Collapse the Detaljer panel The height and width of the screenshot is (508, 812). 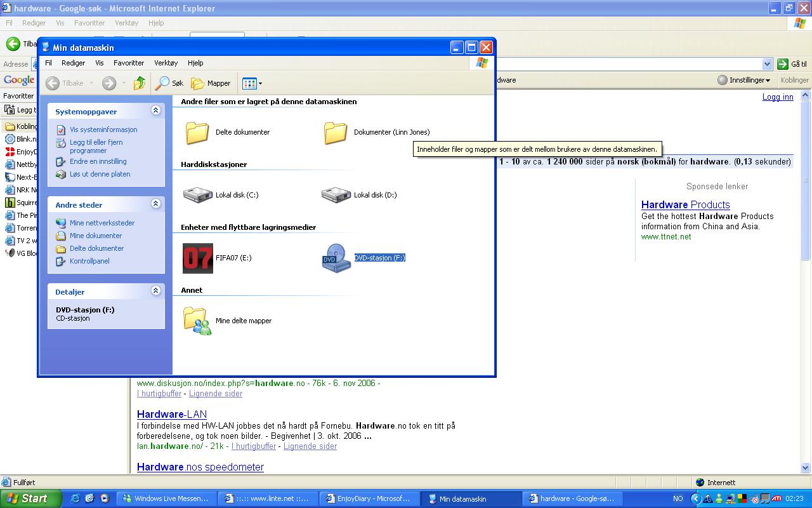coord(156,291)
